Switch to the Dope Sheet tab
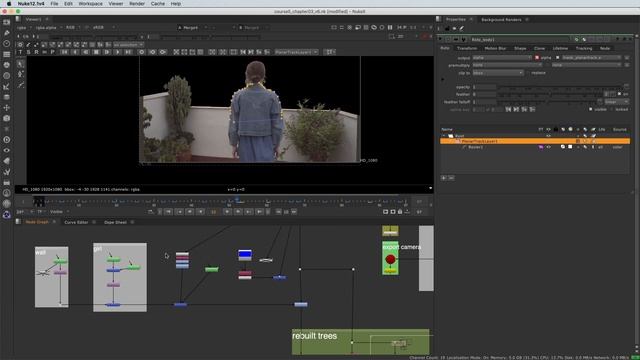 click(x=116, y=222)
